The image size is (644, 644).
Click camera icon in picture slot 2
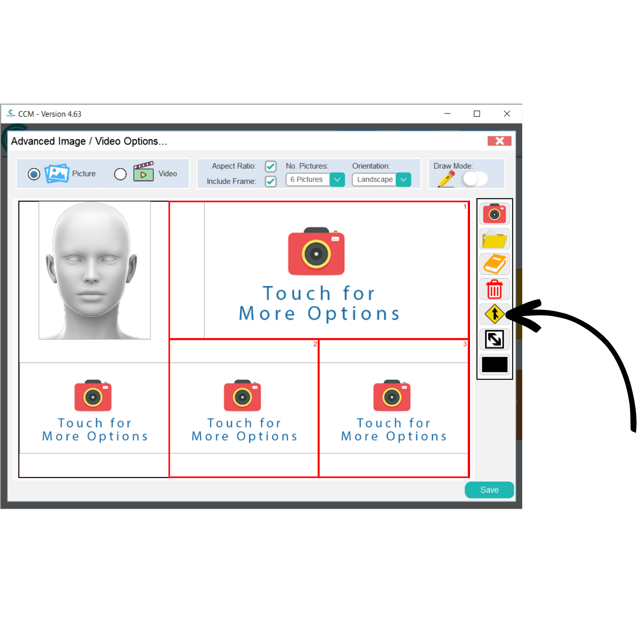coord(242,395)
